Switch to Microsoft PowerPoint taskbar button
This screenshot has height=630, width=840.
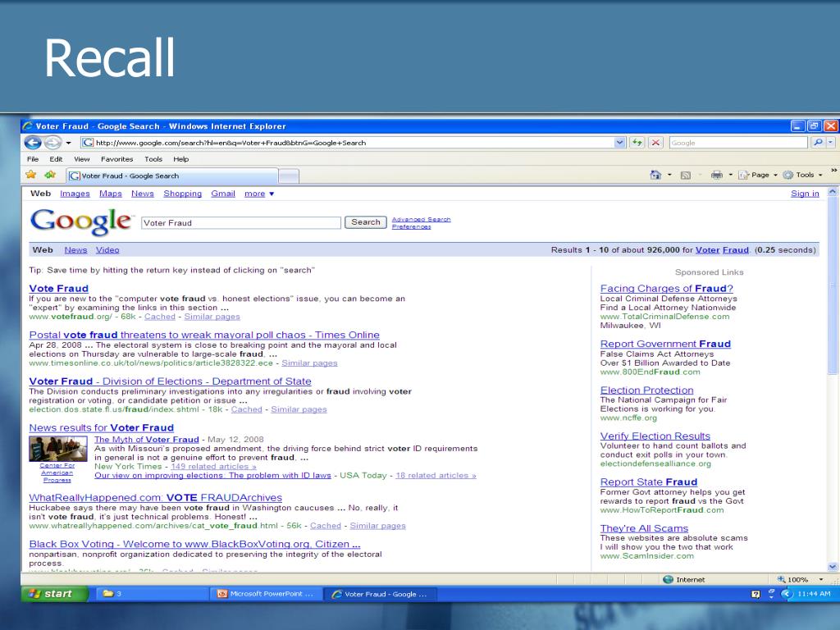coord(267,594)
